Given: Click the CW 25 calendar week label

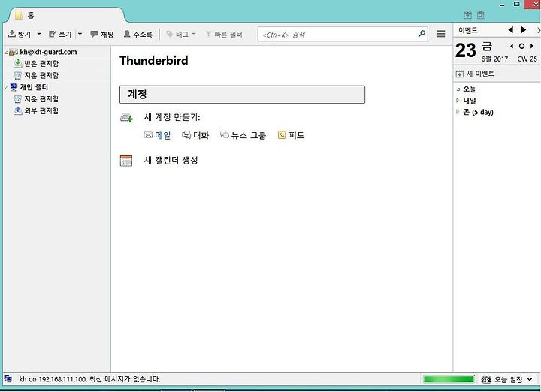Looking at the screenshot, I should (x=527, y=59).
